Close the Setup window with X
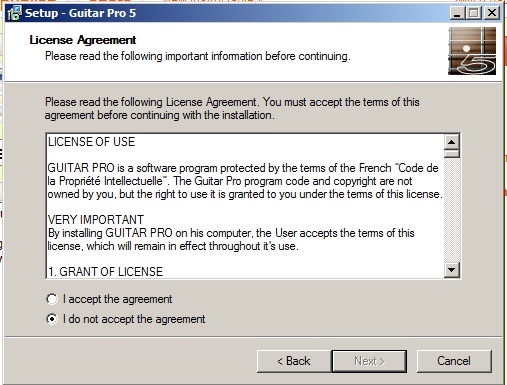This screenshot has height=385, width=507. point(492,13)
